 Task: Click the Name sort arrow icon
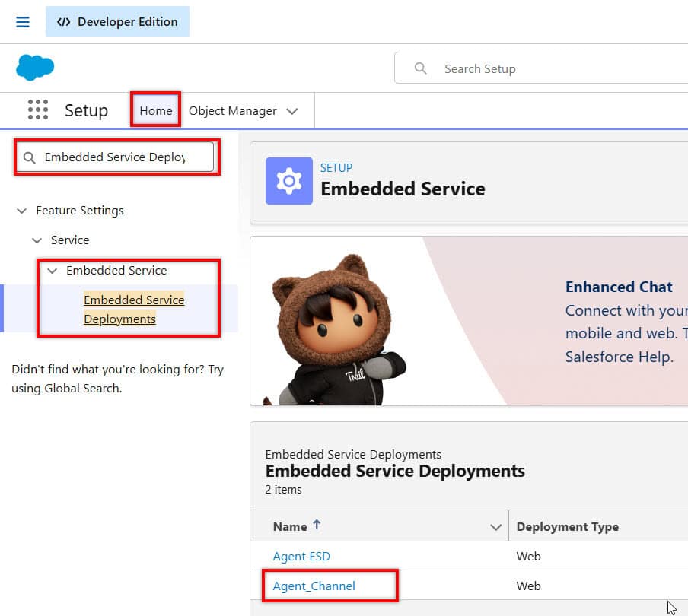pyautogui.click(x=317, y=525)
